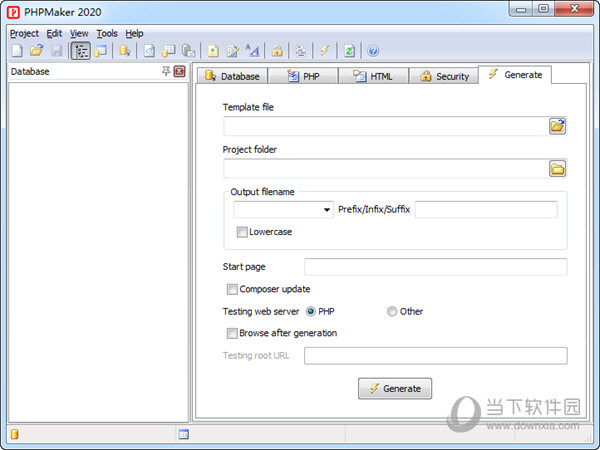The width and height of the screenshot is (600, 450).
Task: Switch to the Database tab
Action: (232, 76)
